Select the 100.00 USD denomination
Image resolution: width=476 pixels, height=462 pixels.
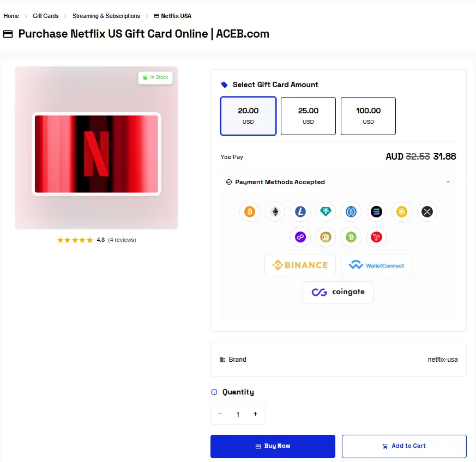point(368,115)
